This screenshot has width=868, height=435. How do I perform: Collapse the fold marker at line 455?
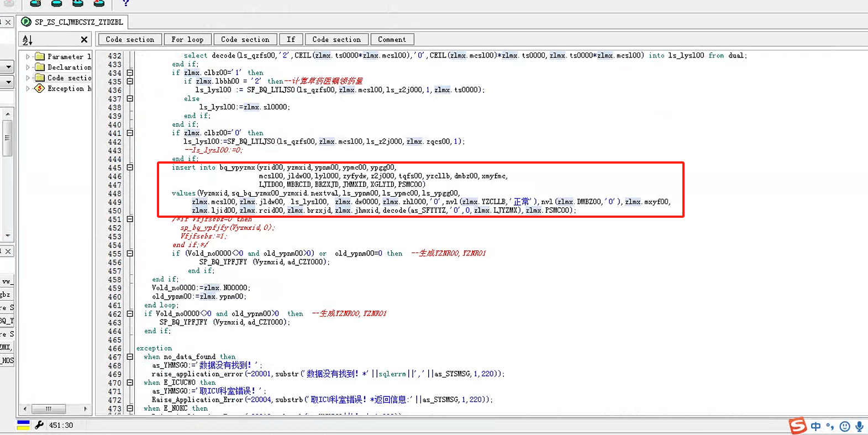(x=130, y=254)
